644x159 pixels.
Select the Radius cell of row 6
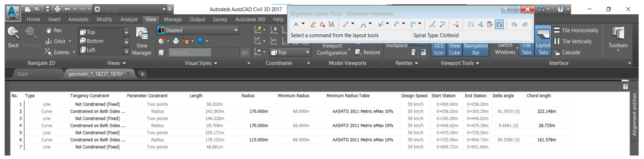pyautogui.click(x=259, y=140)
